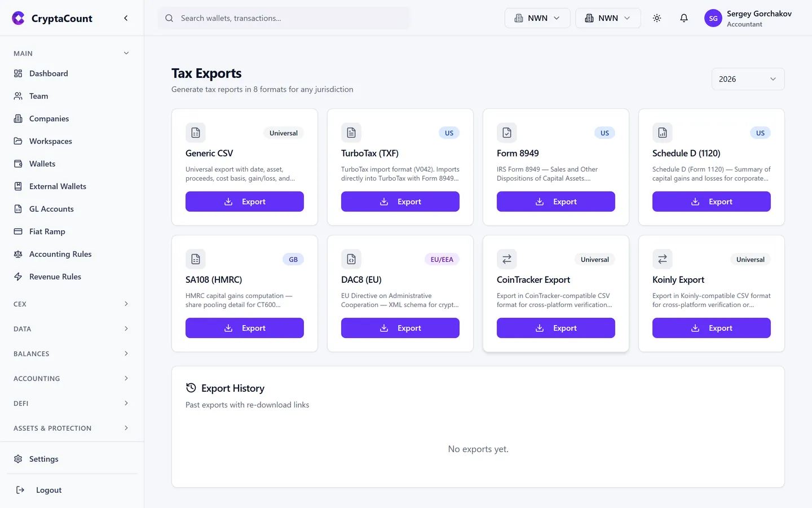Open the notifications bell
The height and width of the screenshot is (508, 812).
tap(684, 18)
